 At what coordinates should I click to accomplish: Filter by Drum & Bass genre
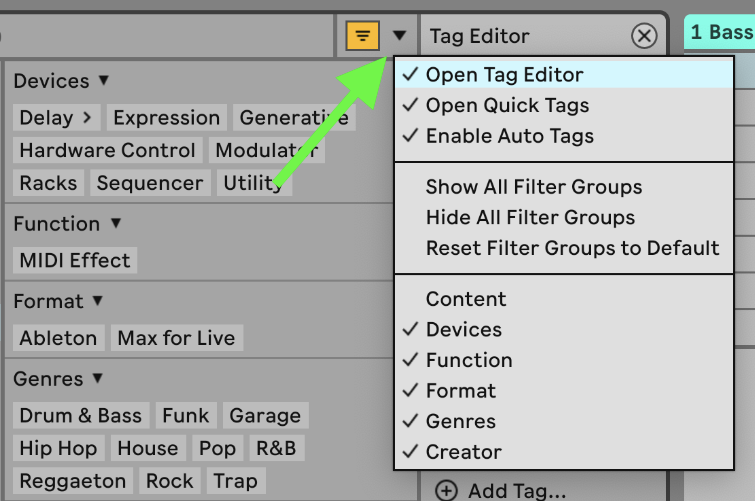[x=81, y=416]
